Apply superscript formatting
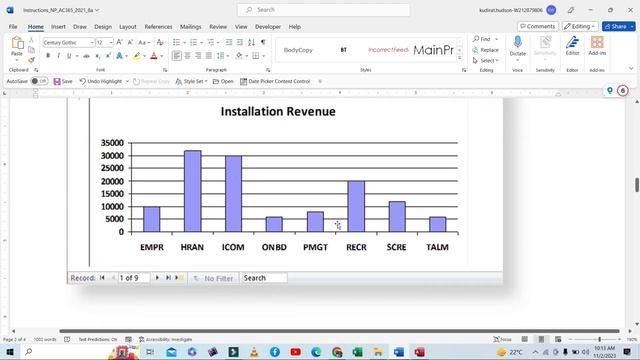The height and width of the screenshot is (360, 640). pos(108,56)
